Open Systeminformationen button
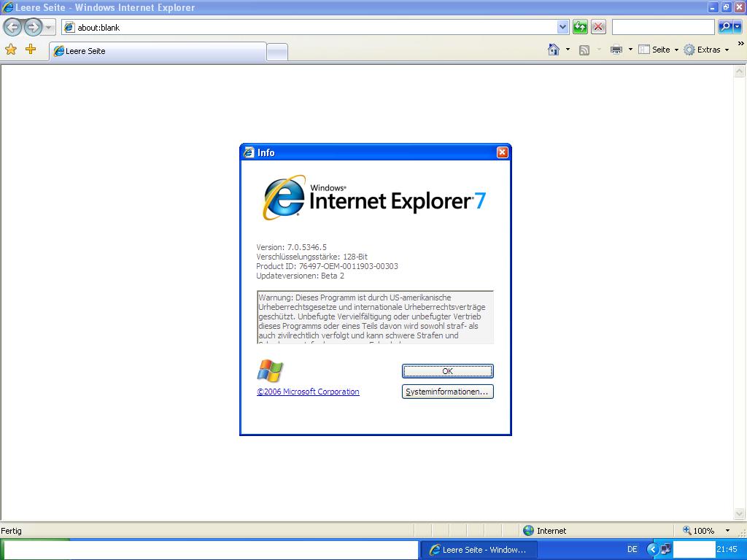This screenshot has height=560, width=747. pos(447,392)
